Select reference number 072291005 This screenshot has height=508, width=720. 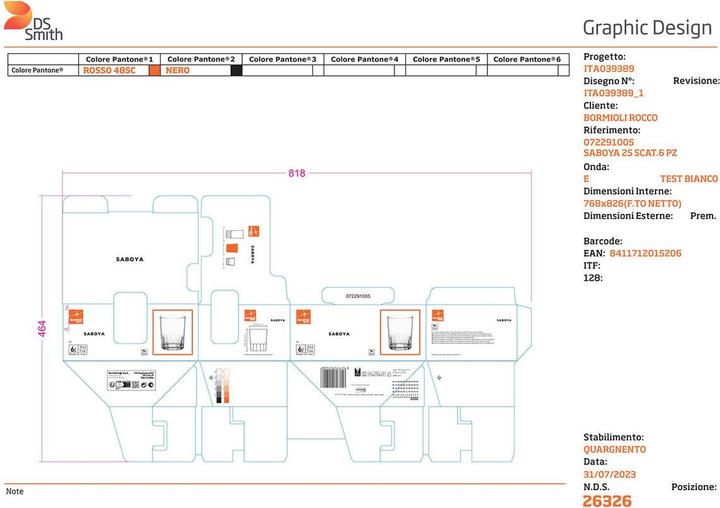(x=608, y=142)
